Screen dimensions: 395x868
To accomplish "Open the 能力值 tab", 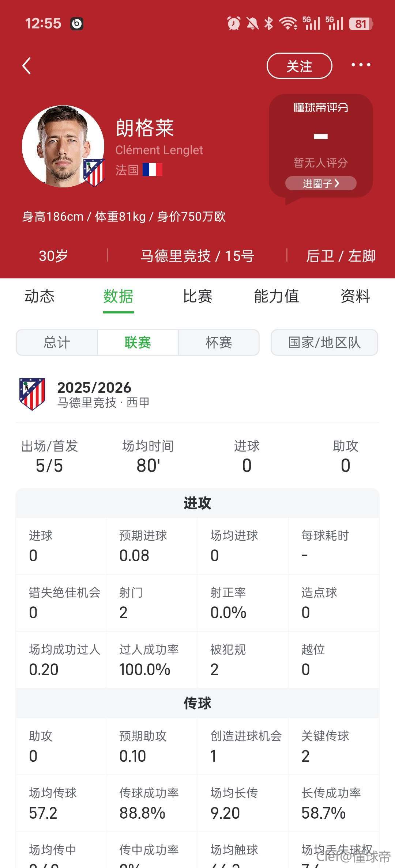I will tap(276, 296).
